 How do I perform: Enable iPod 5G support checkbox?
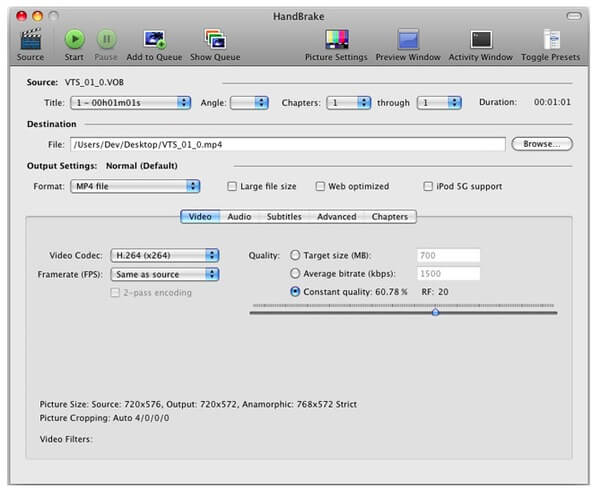[x=428, y=186]
